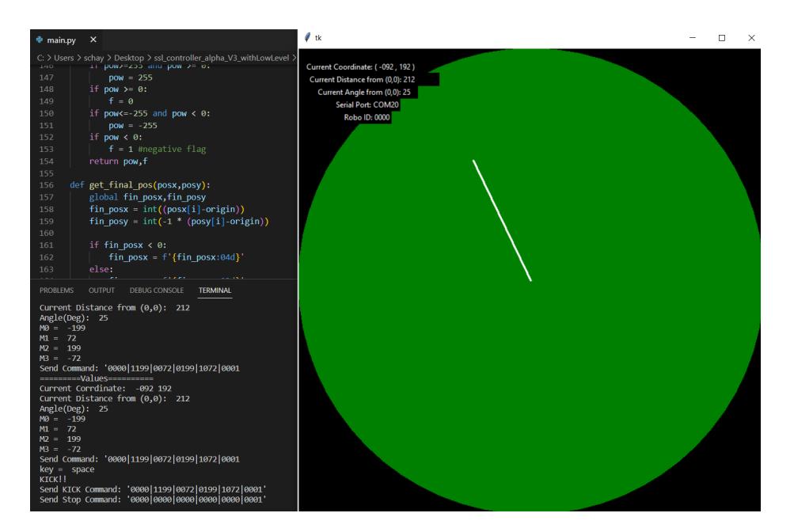Screen dimensions: 794x532
Task: Close the tk window
Action: click(751, 37)
